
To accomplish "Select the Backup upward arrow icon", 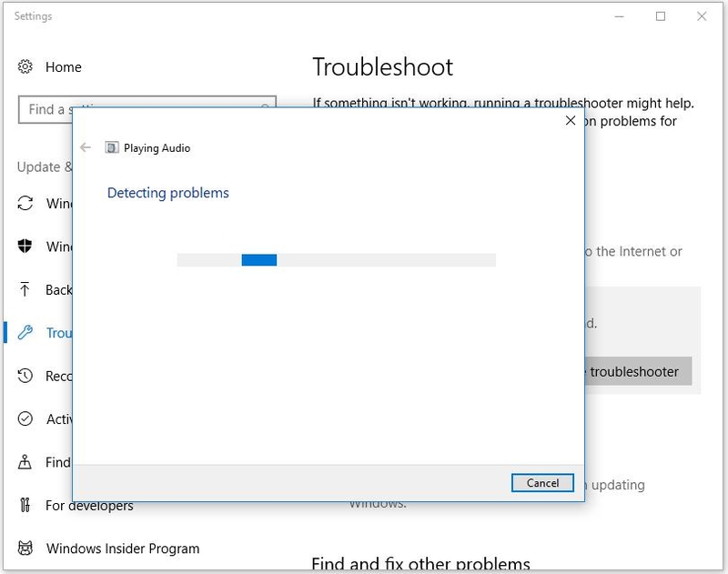I will 25,289.
